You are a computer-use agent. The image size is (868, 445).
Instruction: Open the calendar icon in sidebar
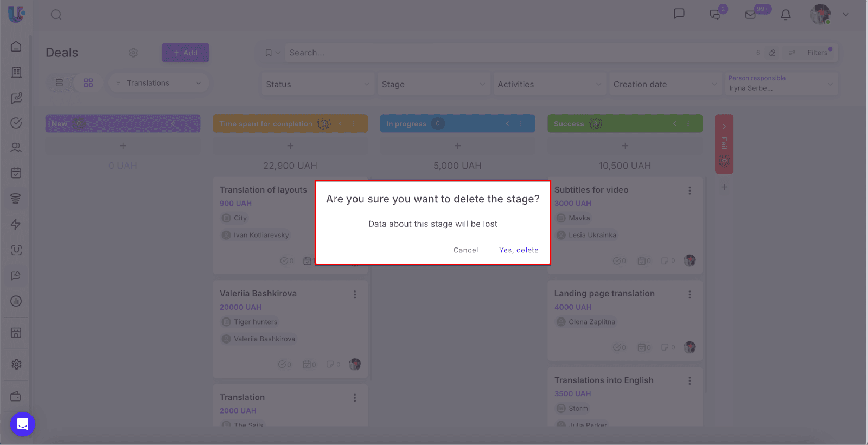point(16,173)
